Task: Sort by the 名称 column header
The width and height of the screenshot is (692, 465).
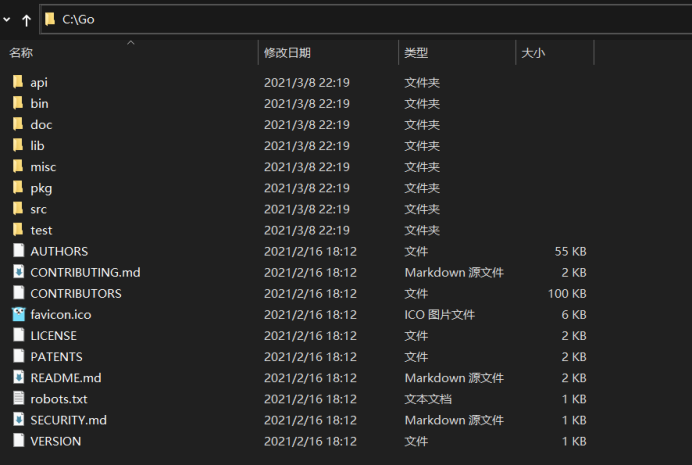Action: (21, 53)
